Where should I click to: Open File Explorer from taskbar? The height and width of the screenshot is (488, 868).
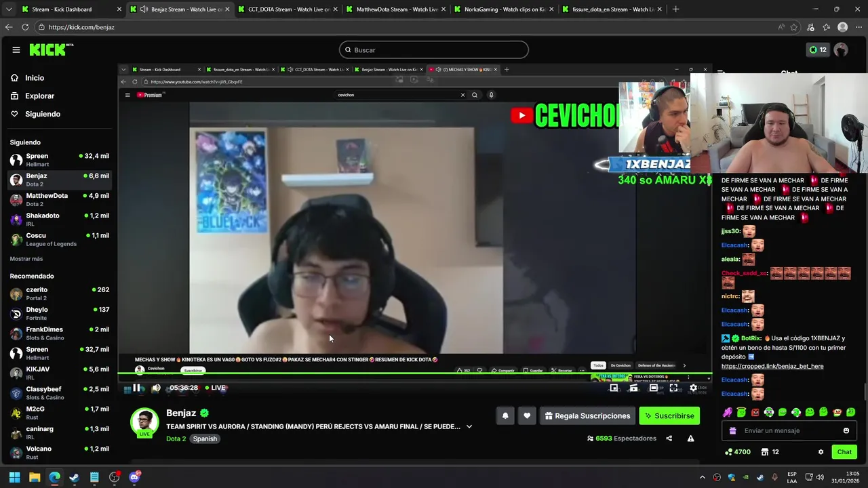35,477
